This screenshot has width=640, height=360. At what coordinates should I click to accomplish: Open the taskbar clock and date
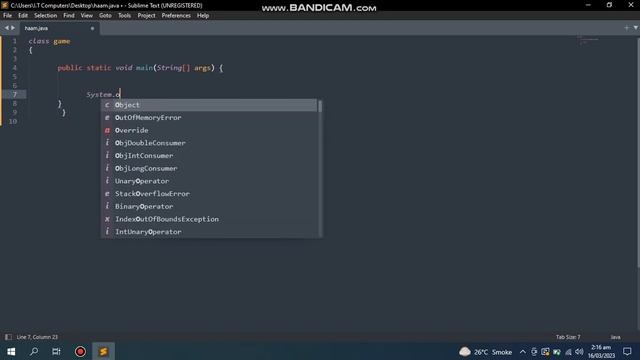coord(601,351)
